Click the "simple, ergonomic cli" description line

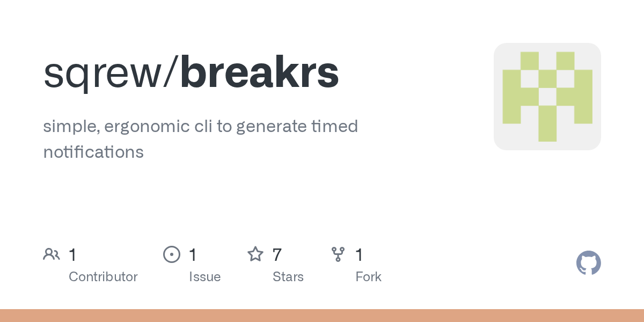point(200,127)
